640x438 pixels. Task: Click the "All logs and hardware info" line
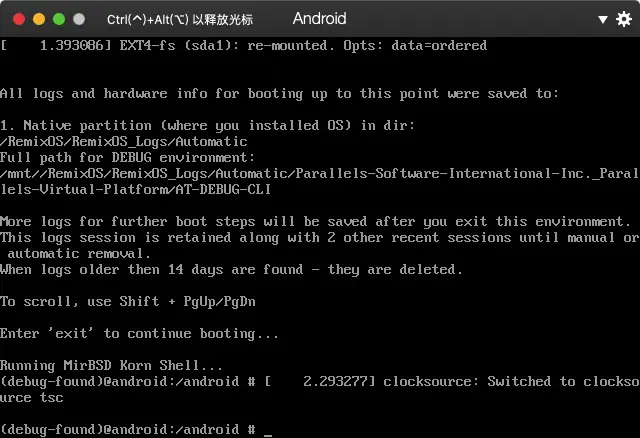279,93
